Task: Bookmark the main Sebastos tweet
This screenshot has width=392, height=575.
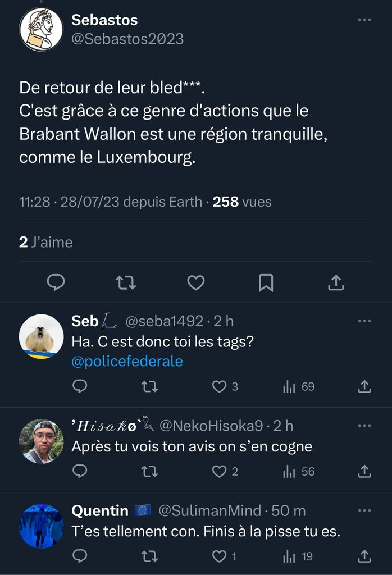Action: click(266, 282)
